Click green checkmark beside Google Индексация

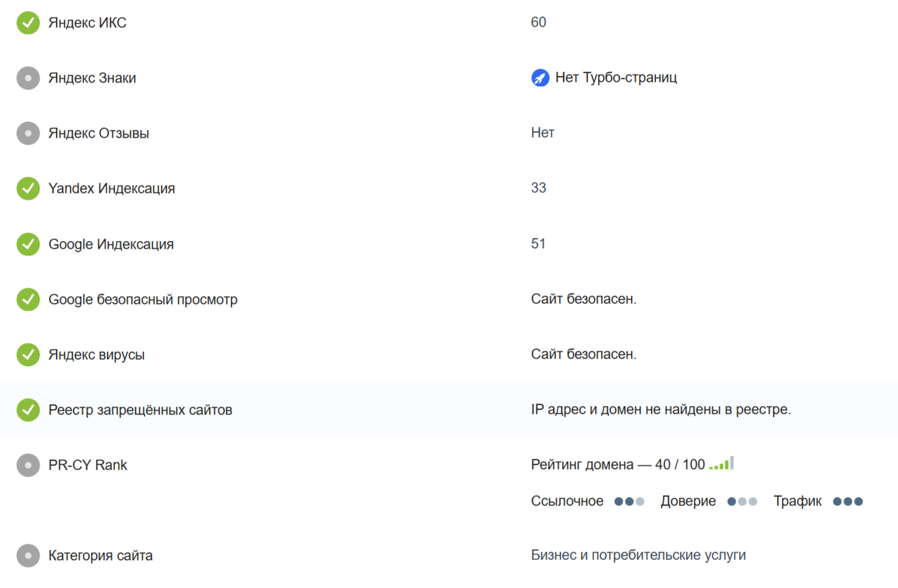tap(28, 244)
